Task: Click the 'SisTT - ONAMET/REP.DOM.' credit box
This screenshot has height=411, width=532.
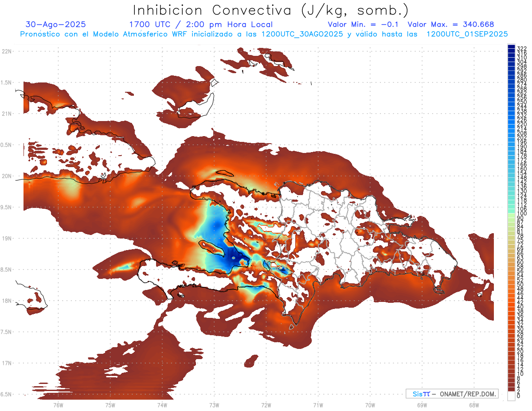Action: 452,394
